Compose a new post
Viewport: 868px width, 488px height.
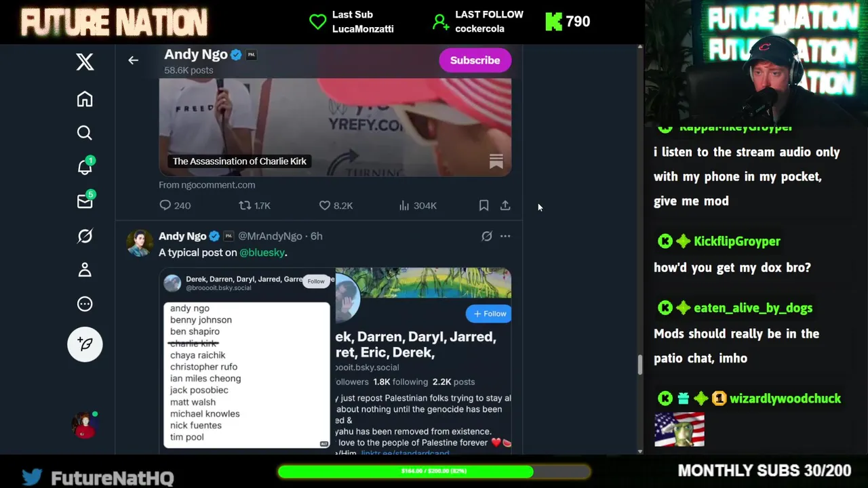[85, 344]
